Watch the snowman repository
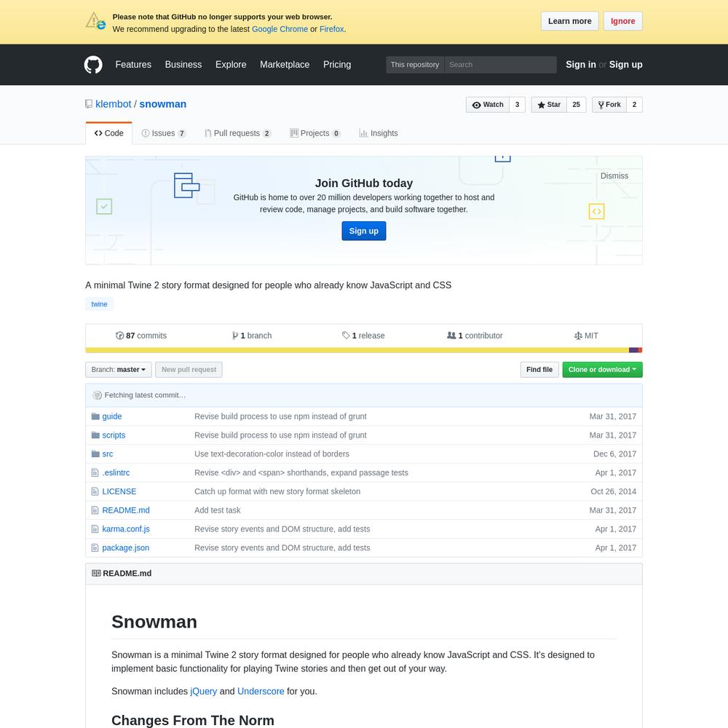 [488, 105]
